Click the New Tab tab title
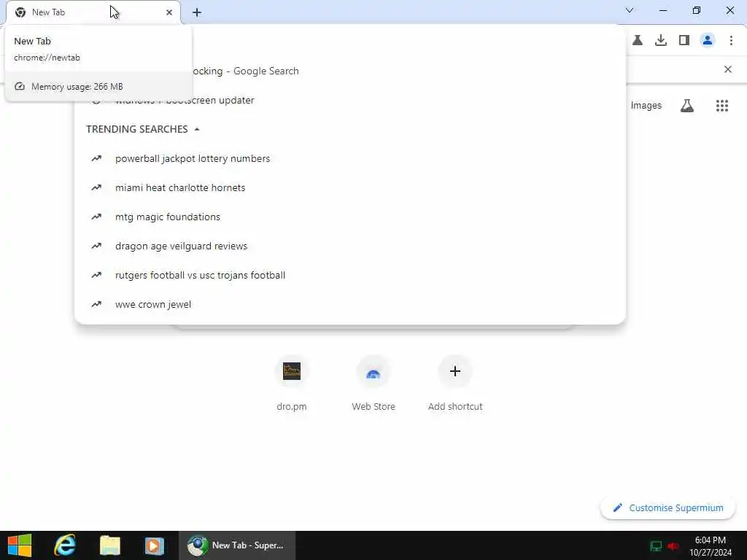The height and width of the screenshot is (560, 747). point(49,12)
